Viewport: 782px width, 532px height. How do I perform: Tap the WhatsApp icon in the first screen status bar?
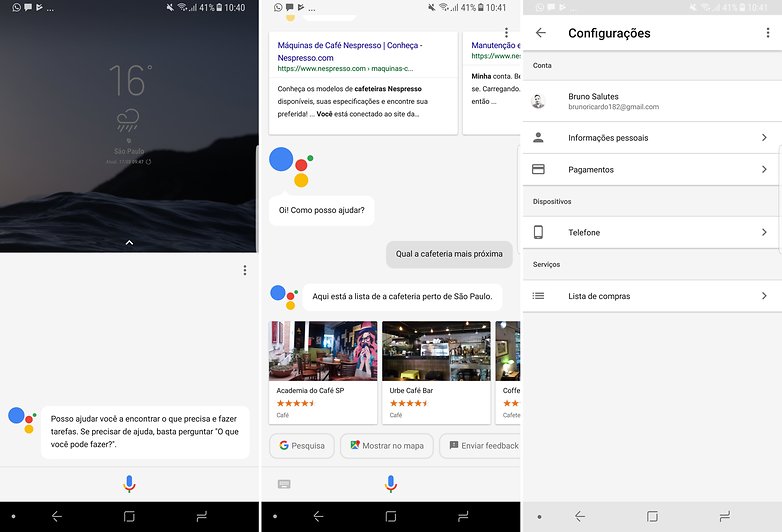16,7
